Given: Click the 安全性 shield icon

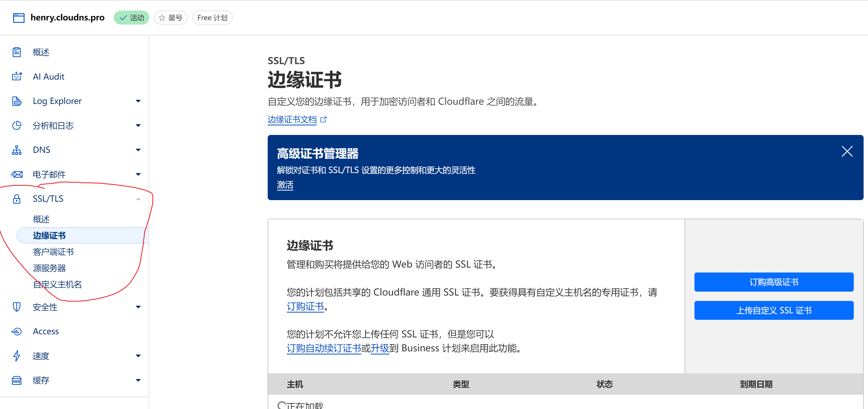Looking at the screenshot, I should (17, 307).
